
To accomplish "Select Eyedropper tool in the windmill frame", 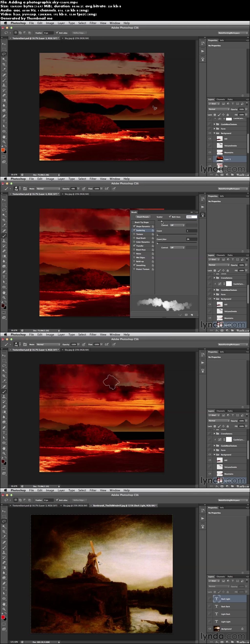I will point(4,537).
